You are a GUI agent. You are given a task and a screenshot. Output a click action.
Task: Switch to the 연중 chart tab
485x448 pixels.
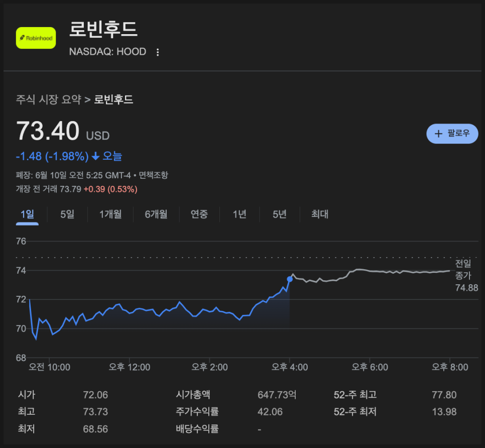click(x=199, y=214)
